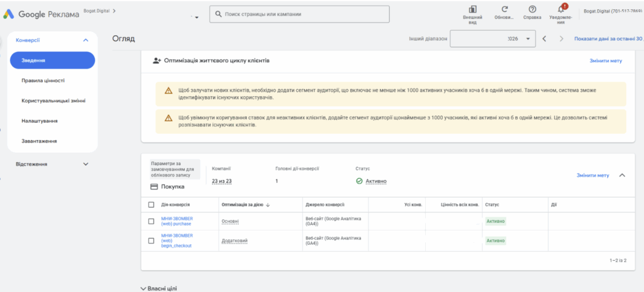Image resolution: width=644 pixels, height=292 pixels.
Task: Open the MHW-3BOMBER (web) purchase link
Action: (177, 222)
